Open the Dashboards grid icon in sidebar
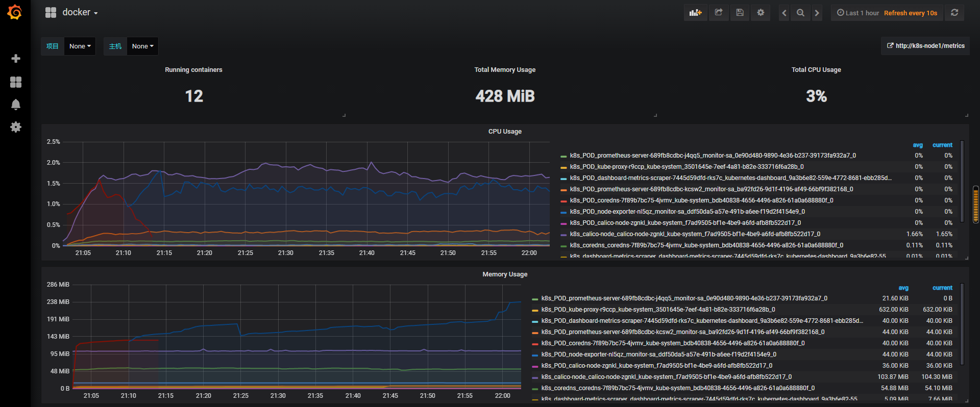 [x=16, y=82]
